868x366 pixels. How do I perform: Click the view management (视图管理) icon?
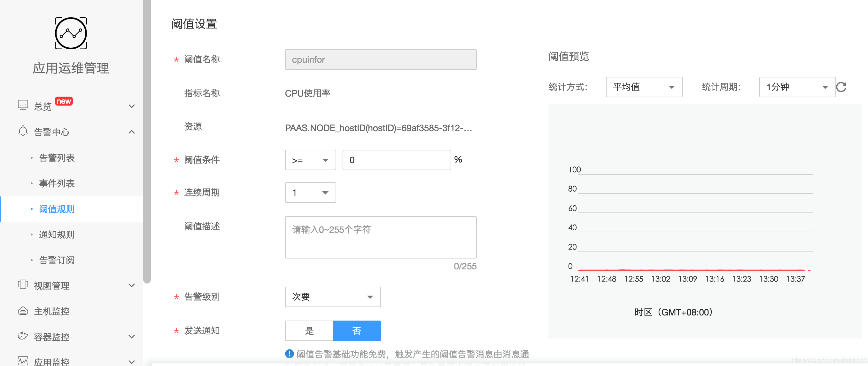[23, 285]
